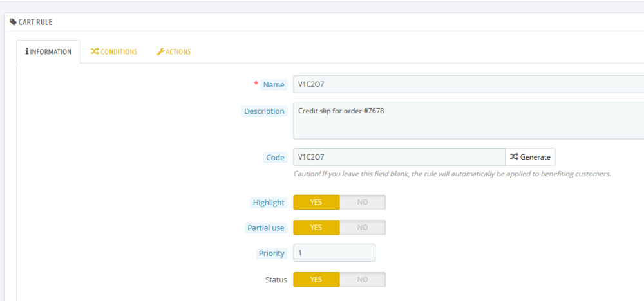
Task: Switch Status to NO
Action: pos(363,280)
